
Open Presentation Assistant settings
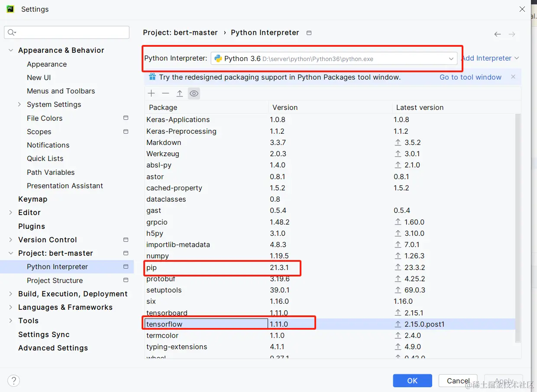tap(65, 186)
